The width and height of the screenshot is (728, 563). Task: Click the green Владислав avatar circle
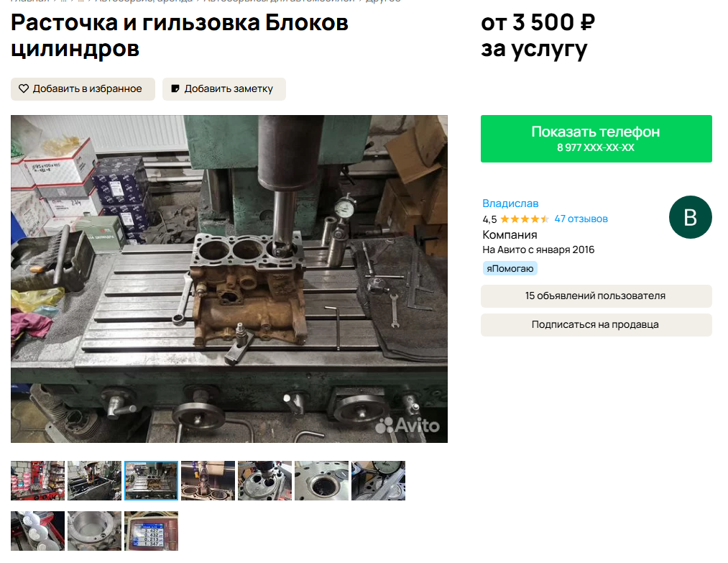point(690,217)
